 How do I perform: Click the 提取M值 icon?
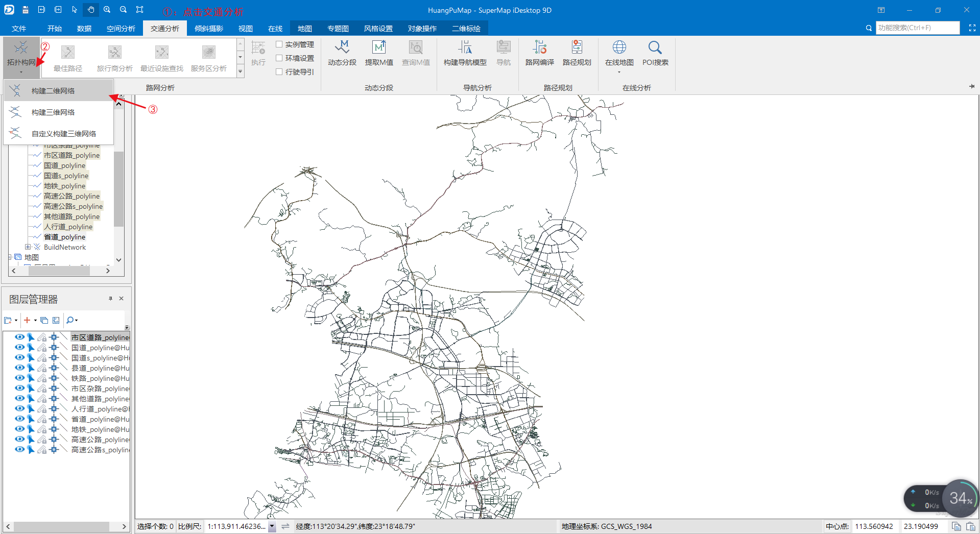(x=379, y=53)
